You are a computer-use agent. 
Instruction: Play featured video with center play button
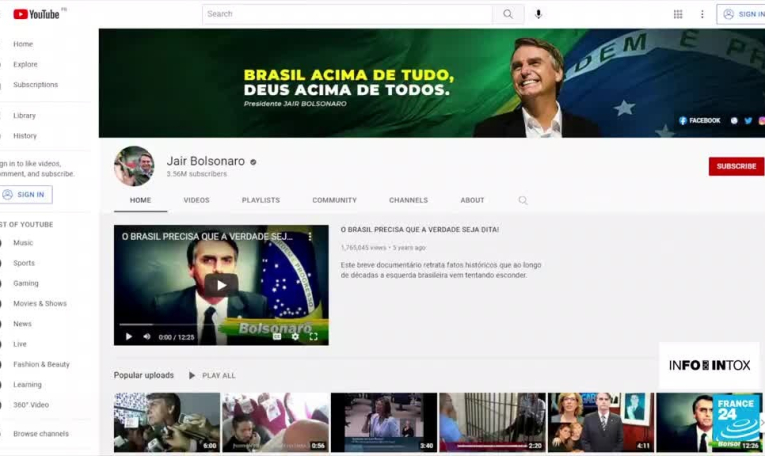pyautogui.click(x=221, y=285)
